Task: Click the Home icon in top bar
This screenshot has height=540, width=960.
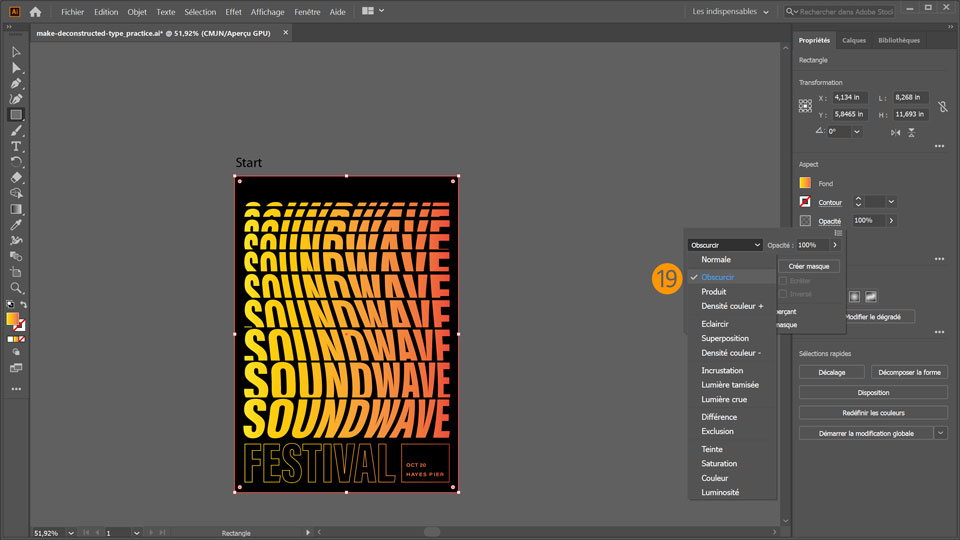Action: tap(36, 12)
